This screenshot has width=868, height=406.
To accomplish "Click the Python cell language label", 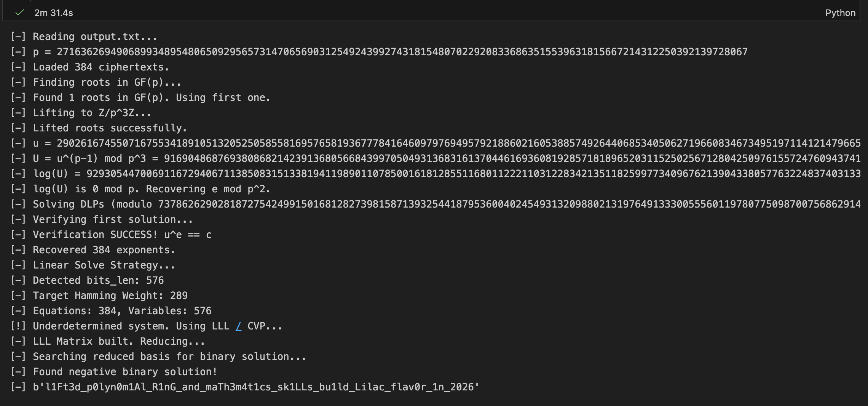I will (840, 13).
